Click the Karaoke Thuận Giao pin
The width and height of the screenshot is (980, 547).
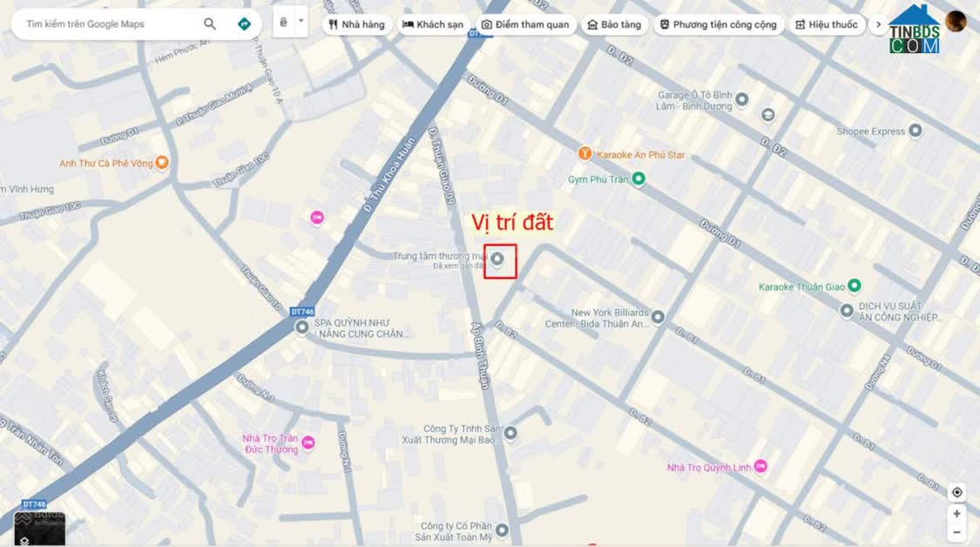click(x=855, y=286)
